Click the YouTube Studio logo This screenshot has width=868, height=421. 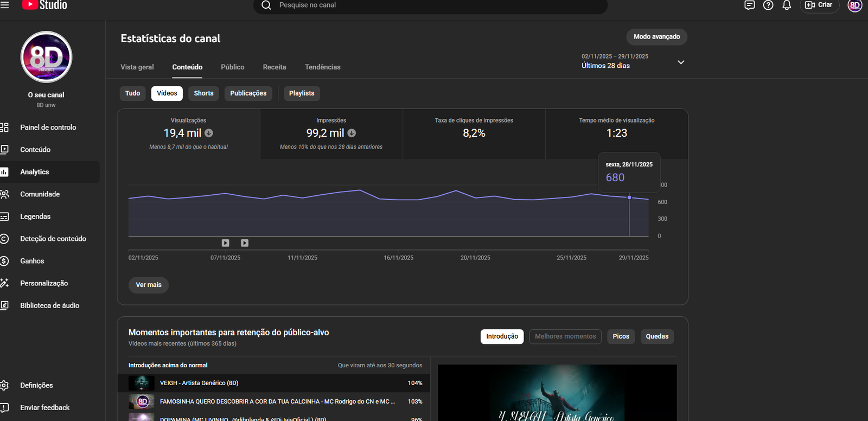(x=45, y=5)
